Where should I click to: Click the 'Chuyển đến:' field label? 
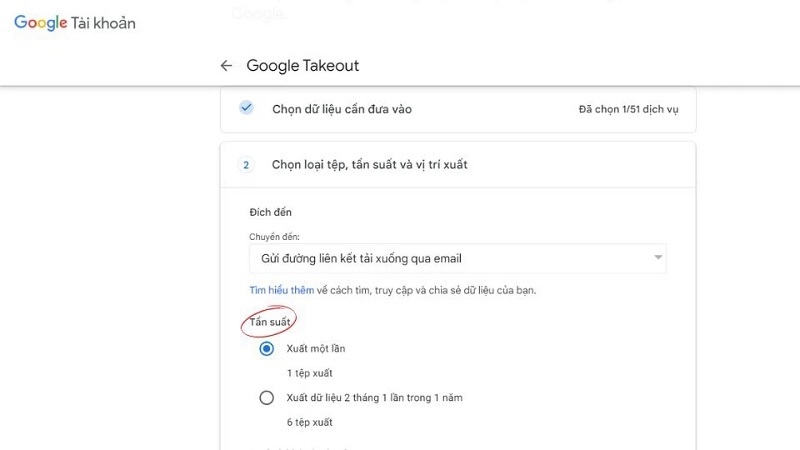click(274, 237)
